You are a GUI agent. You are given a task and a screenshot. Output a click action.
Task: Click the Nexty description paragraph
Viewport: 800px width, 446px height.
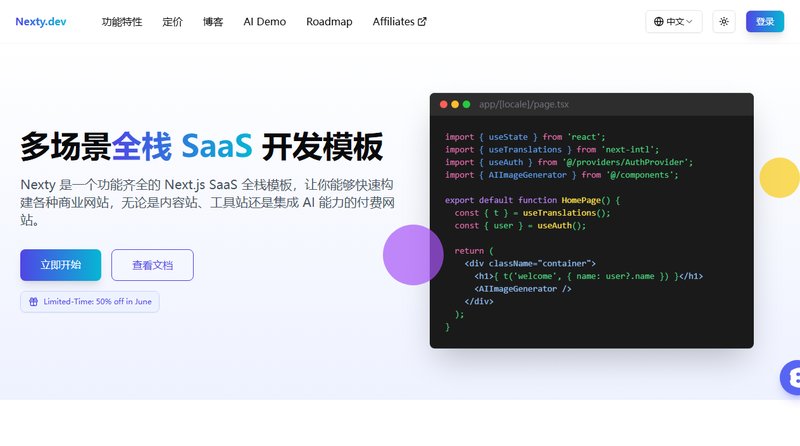coord(207,202)
